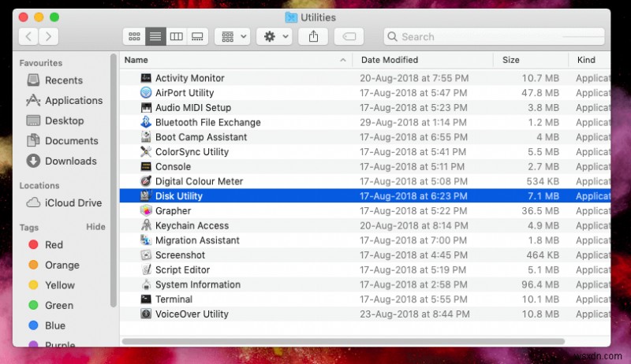Click the sidebar vertical scrollbar
Viewport: 631px width, 364px height.
(x=113, y=180)
